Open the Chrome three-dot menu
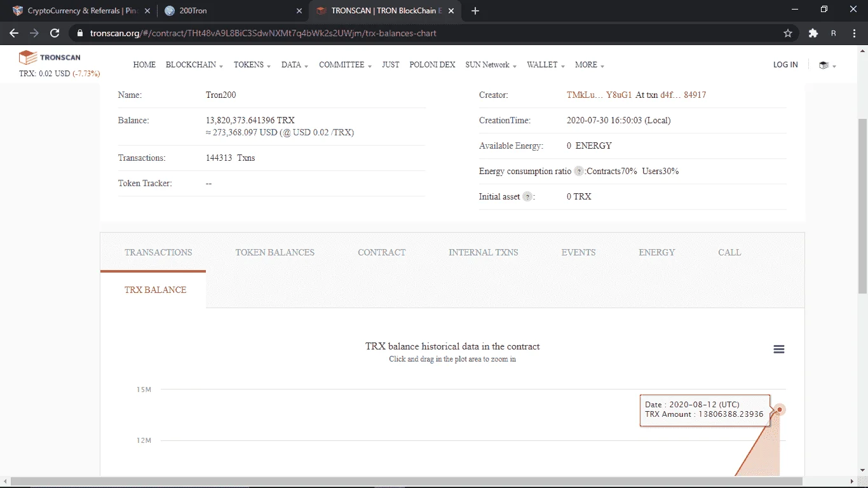The width and height of the screenshot is (868, 488). coord(854,33)
